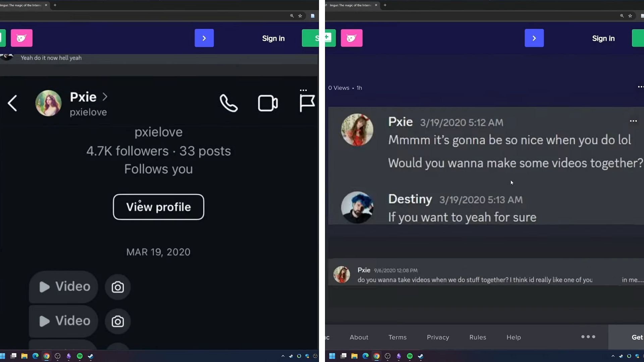Screen dimensions: 644x362
Task: Click the flag/report icon
Action: pyautogui.click(x=306, y=103)
